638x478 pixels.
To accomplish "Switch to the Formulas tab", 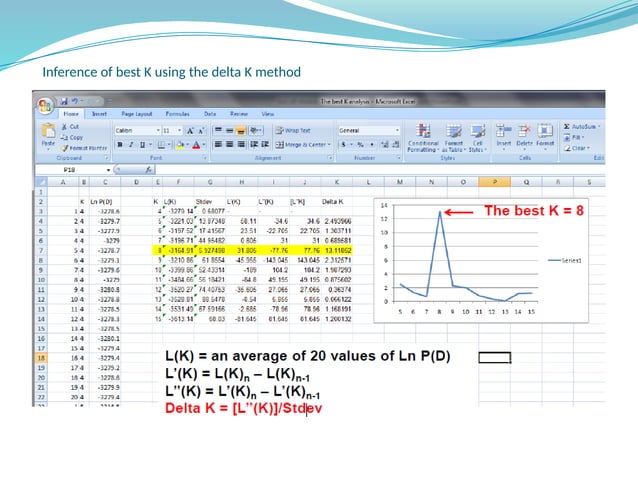I will click(177, 114).
